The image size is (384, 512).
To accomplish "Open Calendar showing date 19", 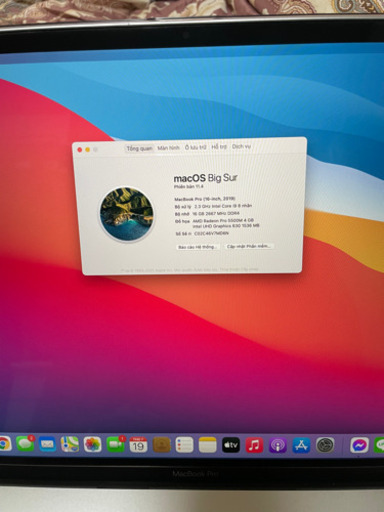I will (138, 445).
